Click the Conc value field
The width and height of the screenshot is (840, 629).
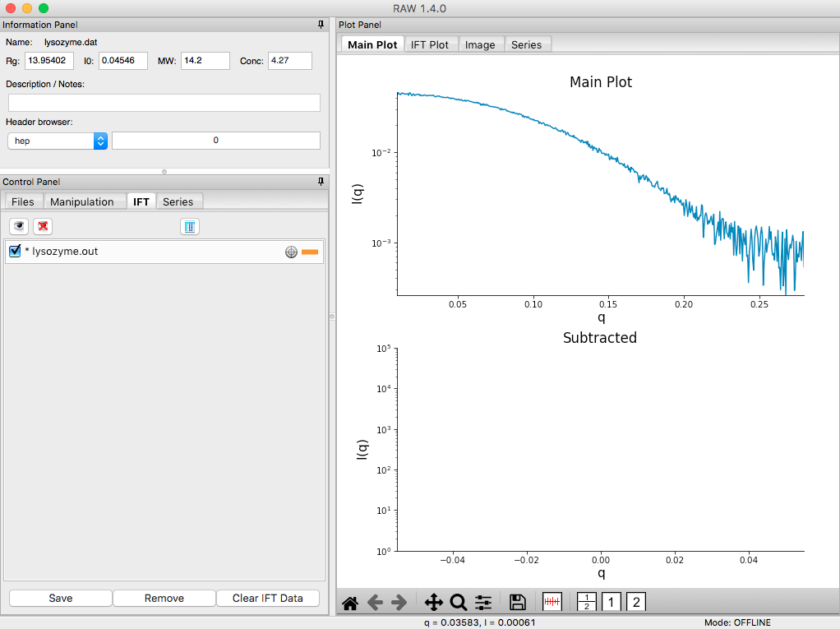tap(290, 61)
